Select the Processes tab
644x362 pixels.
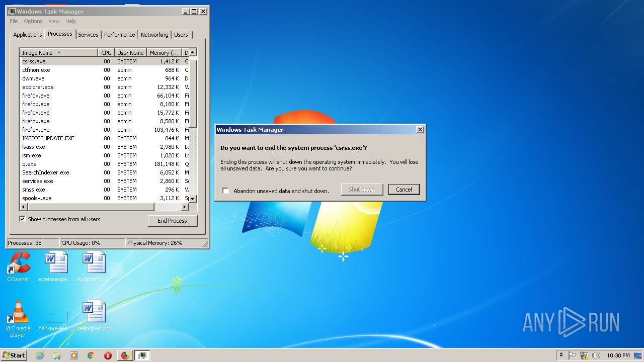[60, 34]
